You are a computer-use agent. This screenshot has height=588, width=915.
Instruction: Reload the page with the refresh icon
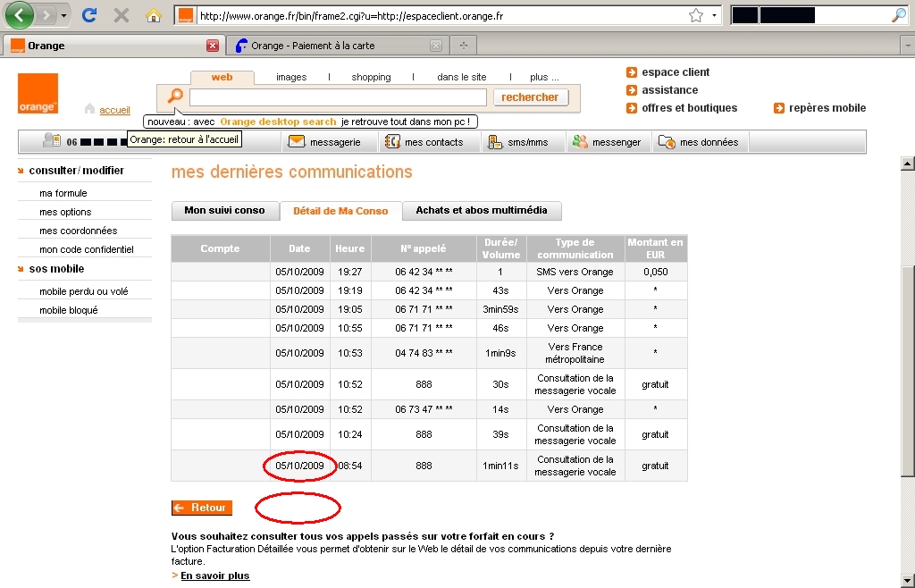(x=88, y=15)
